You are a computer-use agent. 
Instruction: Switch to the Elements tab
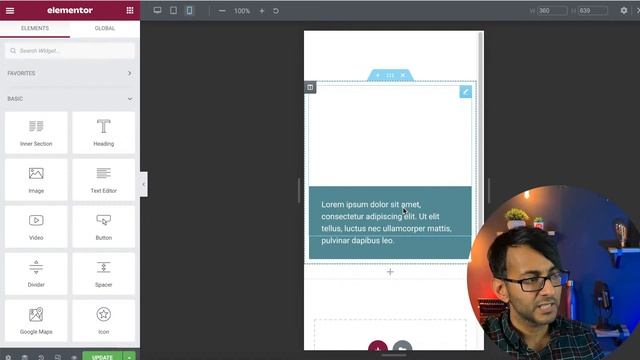point(35,28)
